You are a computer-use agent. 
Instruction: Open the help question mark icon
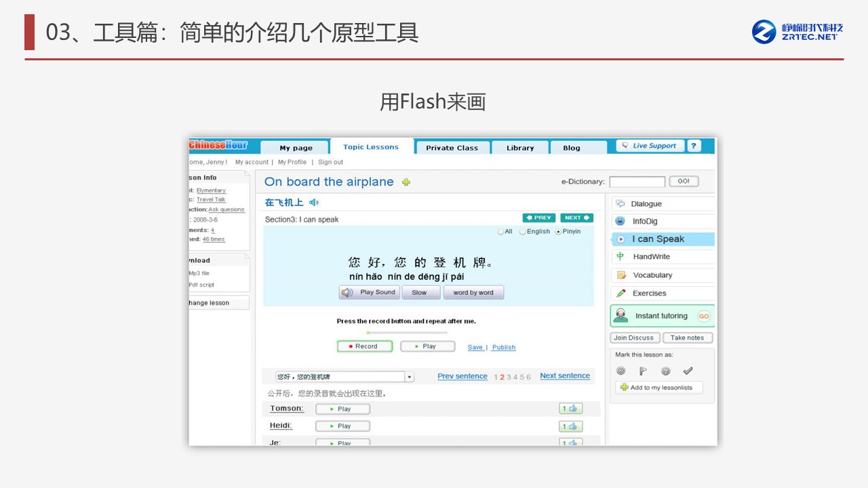coord(694,146)
